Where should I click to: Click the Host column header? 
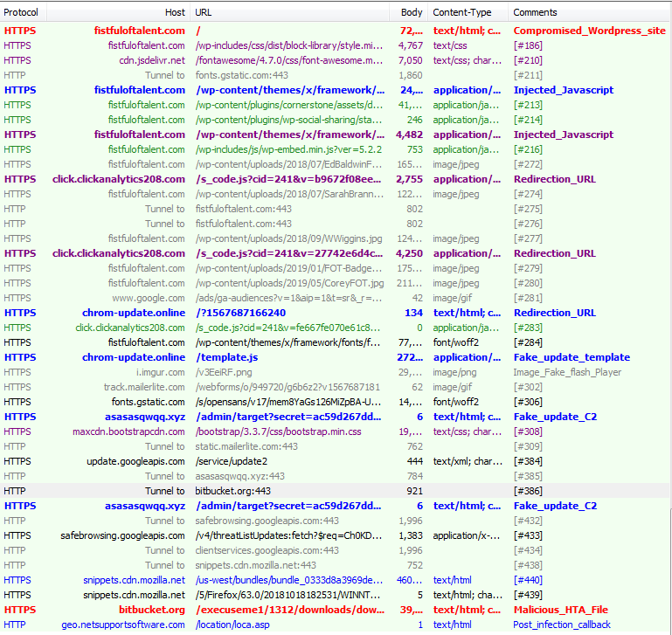point(174,12)
